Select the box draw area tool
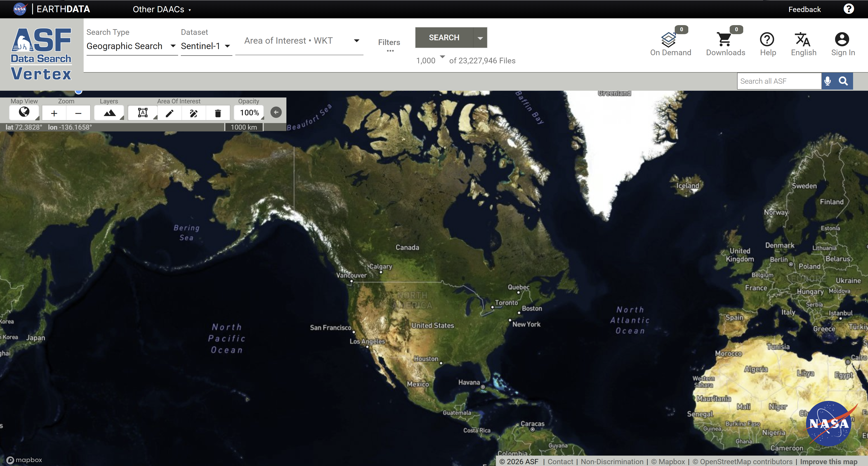Screen dimensions: 868x466 (x=143, y=113)
